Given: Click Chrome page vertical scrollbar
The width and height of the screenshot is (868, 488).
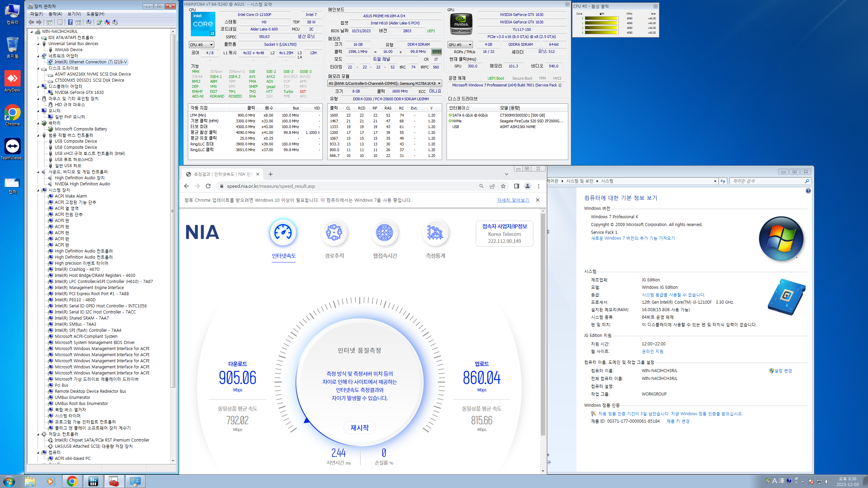Looking at the screenshot, I should [543, 324].
